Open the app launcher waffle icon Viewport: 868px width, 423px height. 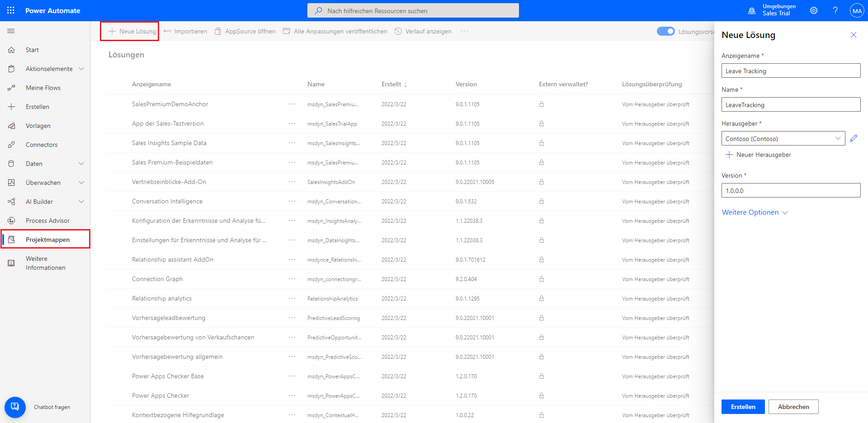click(x=11, y=10)
